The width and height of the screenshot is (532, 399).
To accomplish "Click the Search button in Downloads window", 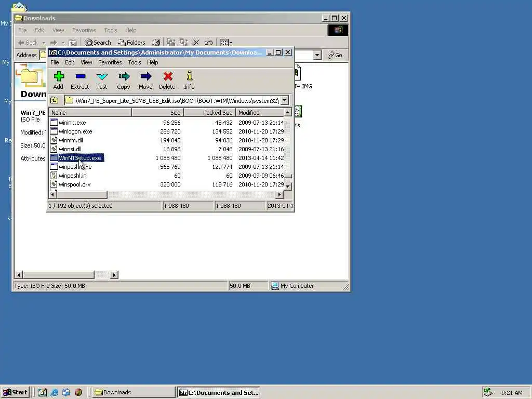I will 98,43.
